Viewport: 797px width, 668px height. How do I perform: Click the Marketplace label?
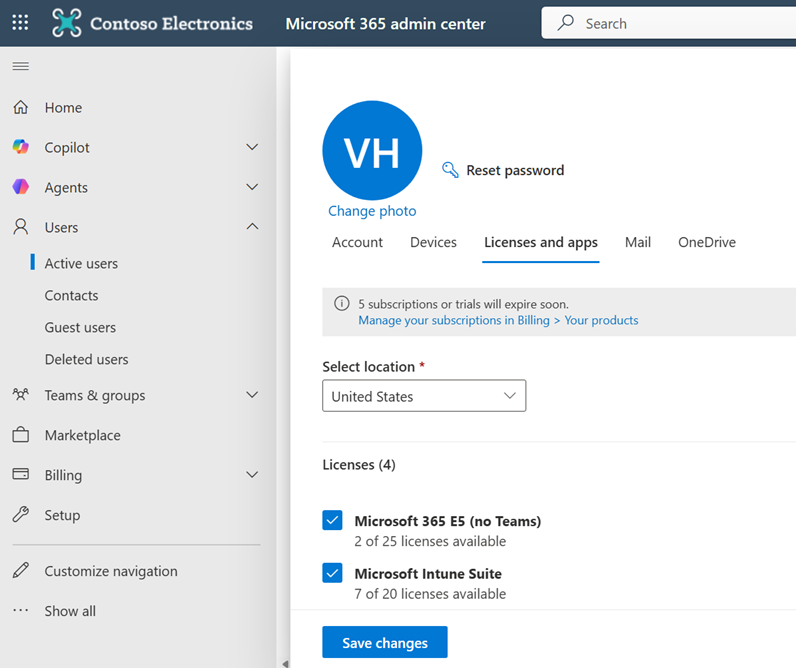83,435
